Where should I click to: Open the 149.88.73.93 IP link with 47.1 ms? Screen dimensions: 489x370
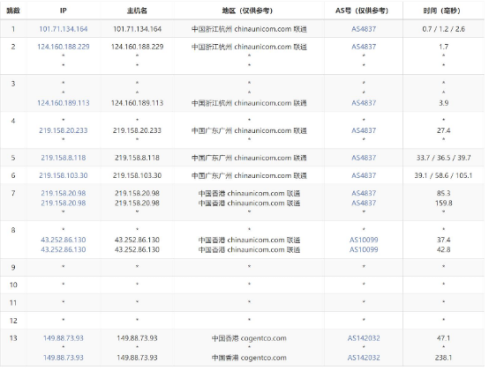click(63, 338)
